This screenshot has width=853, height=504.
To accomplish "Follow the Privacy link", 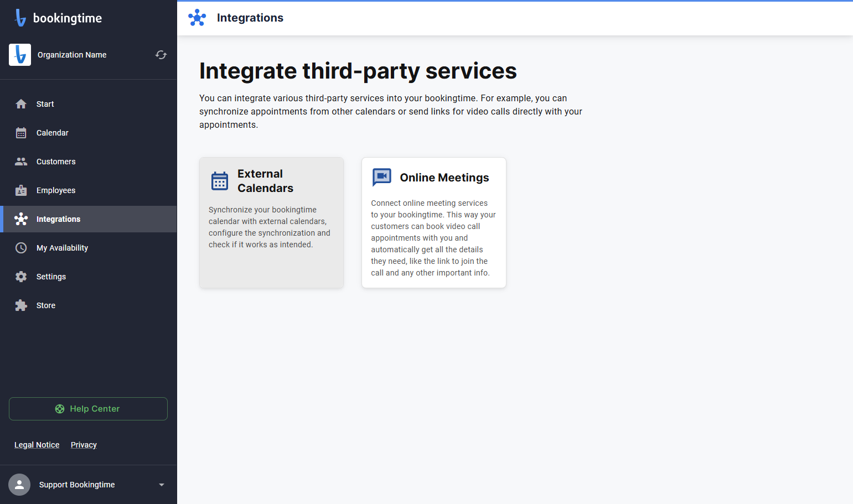I will coord(84,445).
